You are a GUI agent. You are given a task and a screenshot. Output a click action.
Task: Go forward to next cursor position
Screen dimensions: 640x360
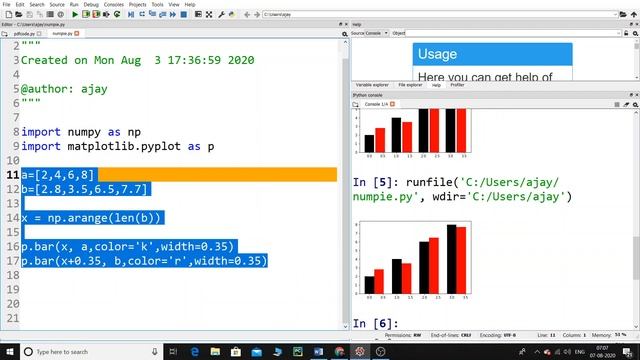pyautogui.click(x=257, y=15)
